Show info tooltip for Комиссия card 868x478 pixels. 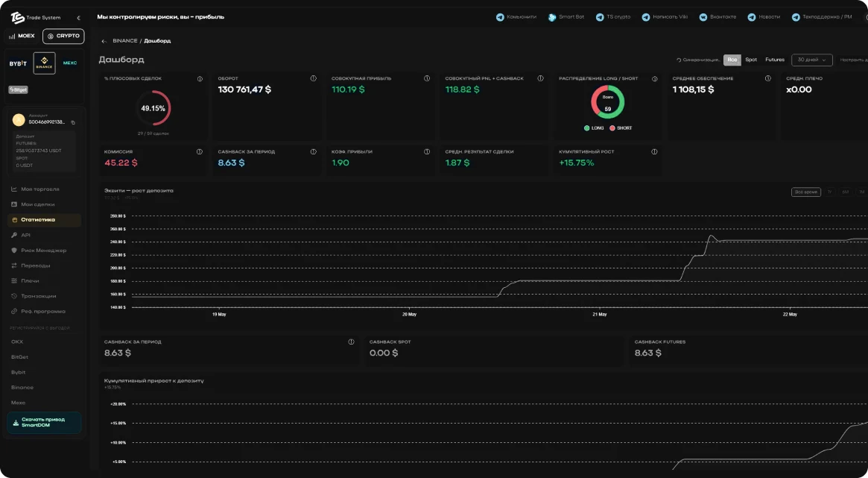click(x=200, y=152)
